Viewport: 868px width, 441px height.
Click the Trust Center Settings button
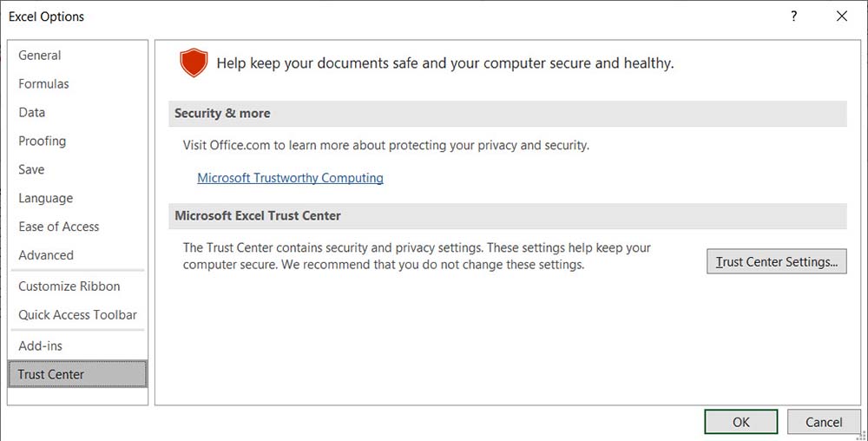(777, 261)
